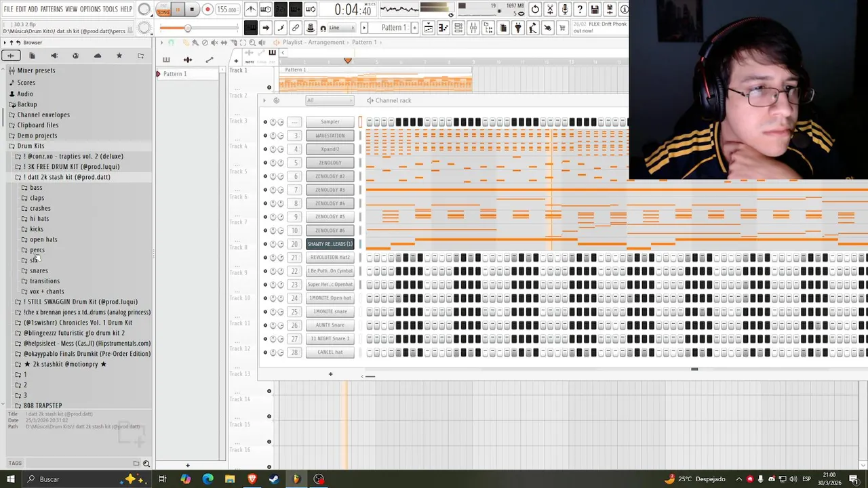The height and width of the screenshot is (488, 868).
Task: Expand the 808 TRAPSTEP folder
Action: coord(42,405)
